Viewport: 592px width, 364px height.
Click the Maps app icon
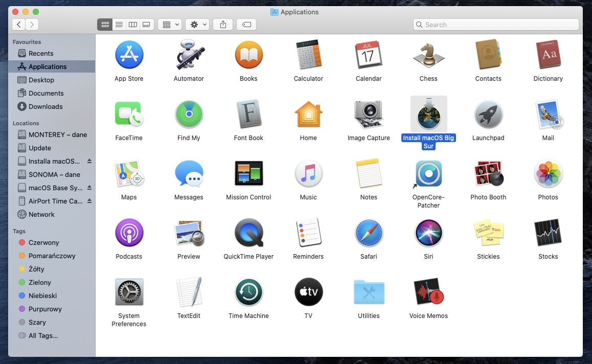click(129, 174)
